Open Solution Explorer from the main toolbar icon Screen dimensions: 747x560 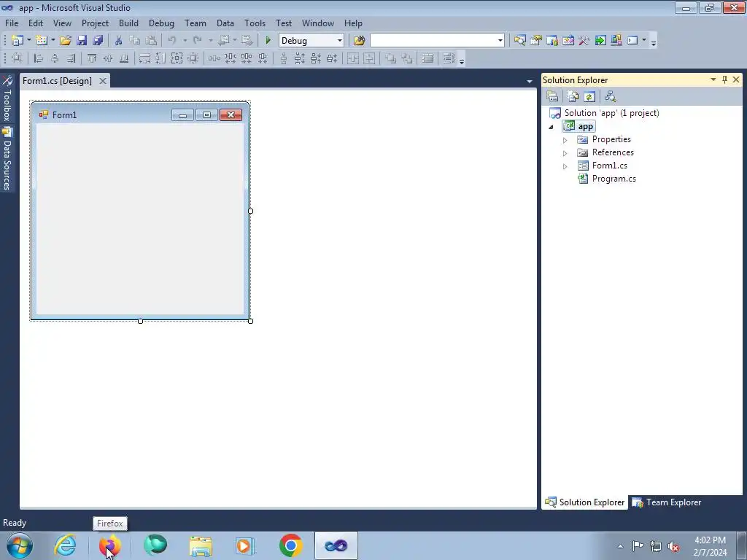(519, 41)
